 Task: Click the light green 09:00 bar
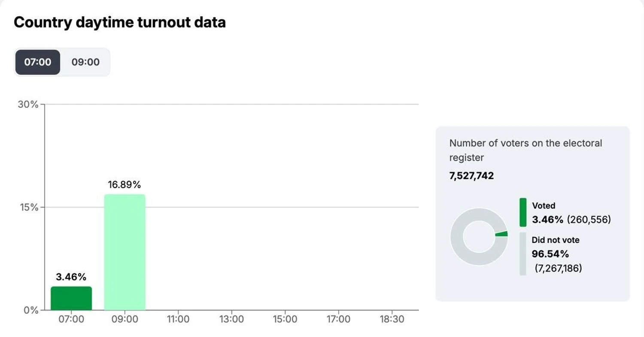tap(125, 252)
